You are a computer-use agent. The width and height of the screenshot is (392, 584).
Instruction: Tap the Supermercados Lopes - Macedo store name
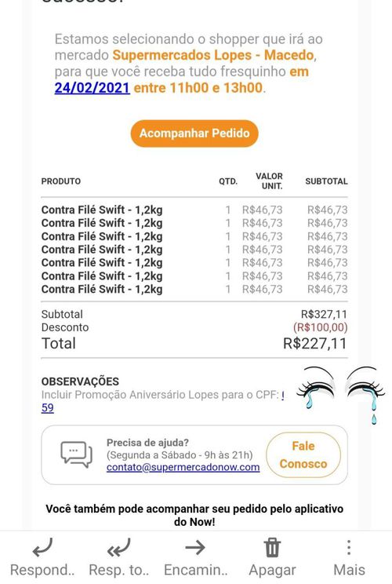click(x=213, y=55)
